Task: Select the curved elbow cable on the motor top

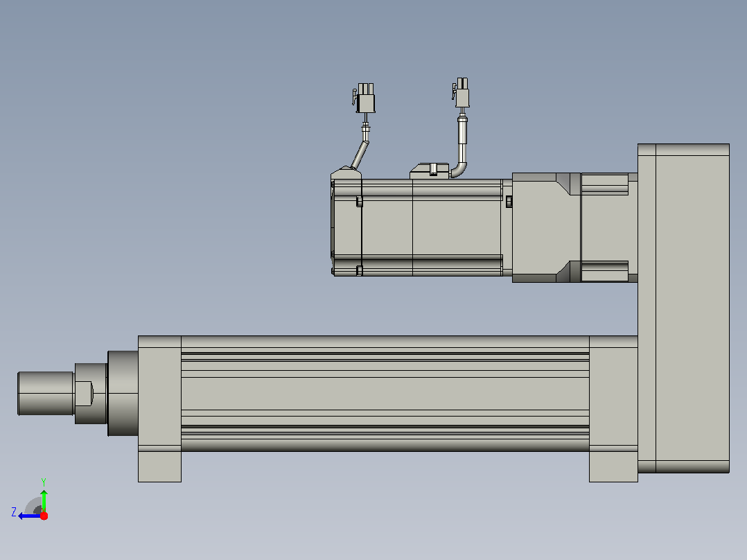Action: [460, 153]
